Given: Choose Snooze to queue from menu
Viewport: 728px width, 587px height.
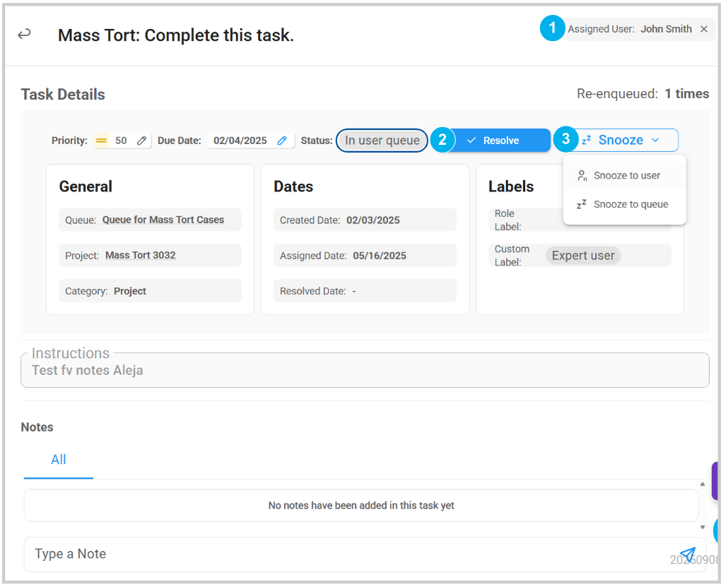Looking at the screenshot, I should (x=630, y=204).
